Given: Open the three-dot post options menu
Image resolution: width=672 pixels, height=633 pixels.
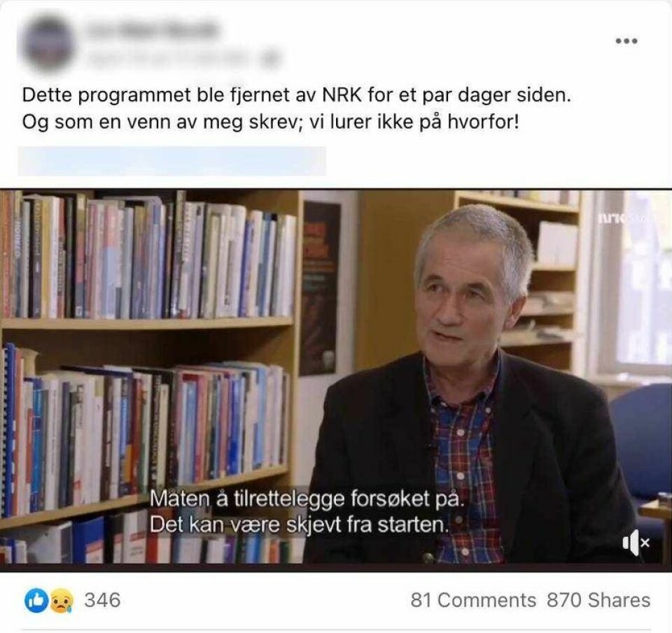Looking at the screenshot, I should pos(626,41).
